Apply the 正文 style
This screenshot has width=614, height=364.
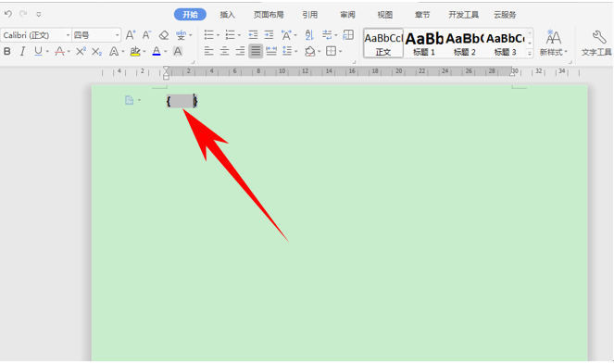click(x=383, y=44)
